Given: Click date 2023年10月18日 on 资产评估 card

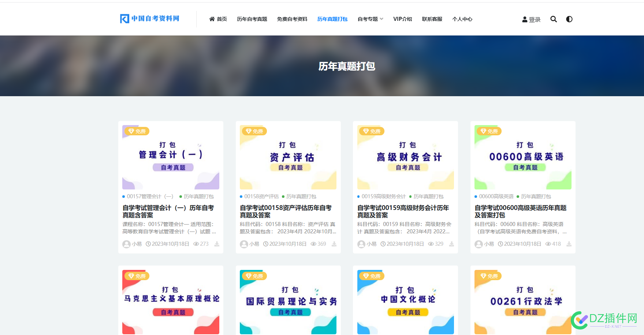Looking at the screenshot, I should click(x=285, y=244).
